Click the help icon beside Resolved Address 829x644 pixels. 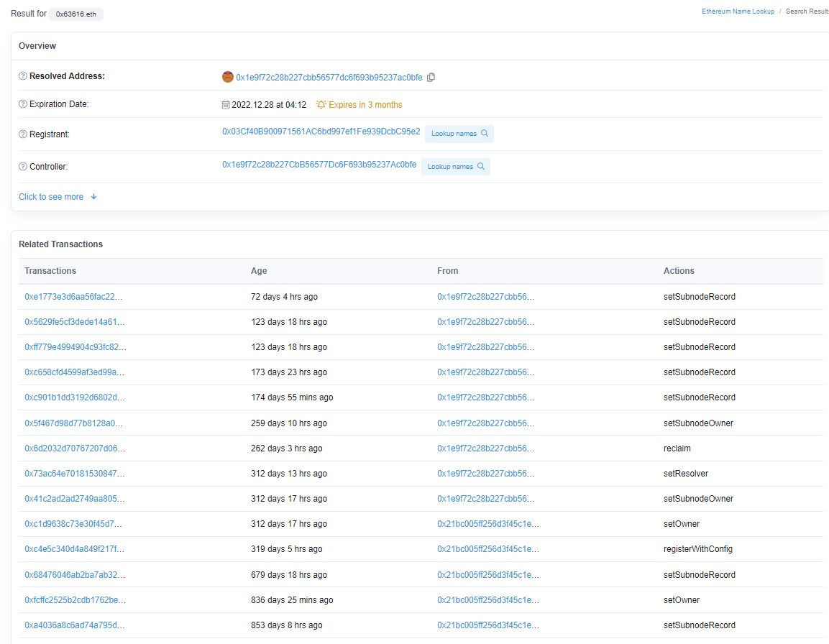23,76
